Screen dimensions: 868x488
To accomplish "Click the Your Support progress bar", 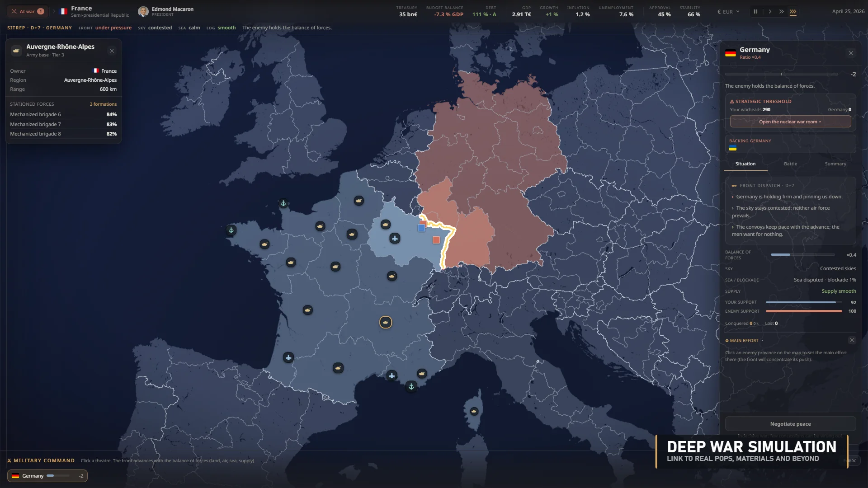I will [804, 302].
